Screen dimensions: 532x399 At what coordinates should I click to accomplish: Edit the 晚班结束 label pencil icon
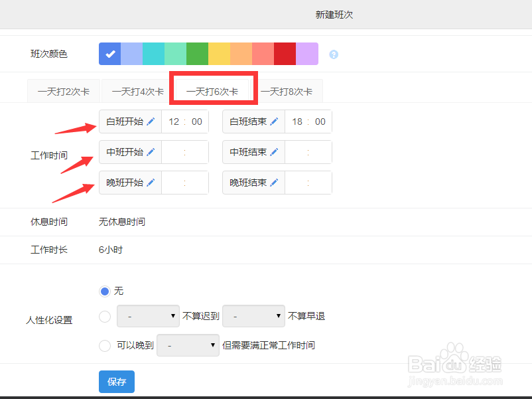point(274,183)
